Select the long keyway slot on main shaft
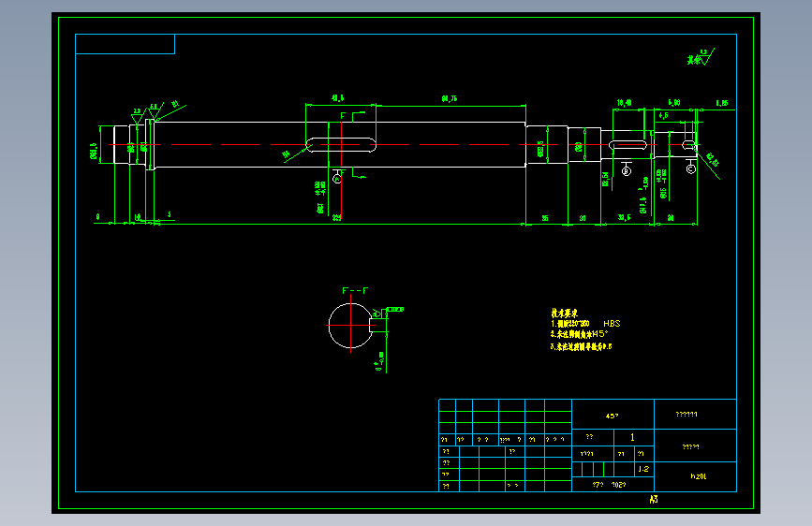Screen dimensions: 812x526 click(x=341, y=145)
